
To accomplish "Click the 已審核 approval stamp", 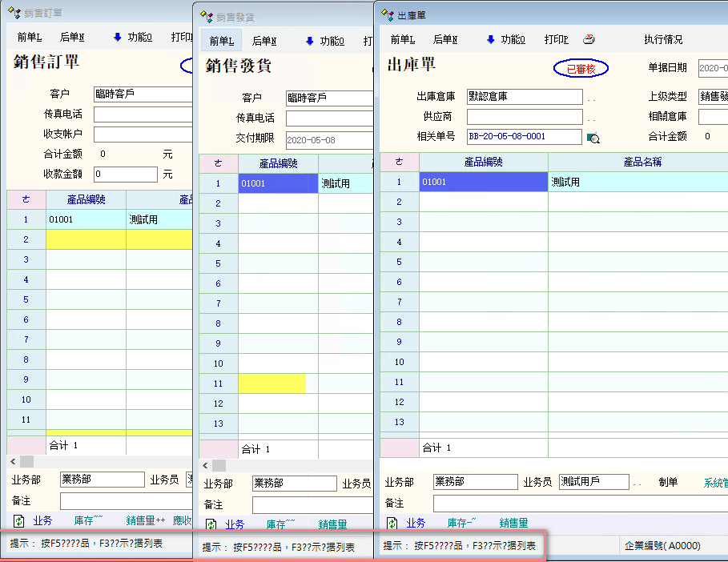I will point(581,69).
